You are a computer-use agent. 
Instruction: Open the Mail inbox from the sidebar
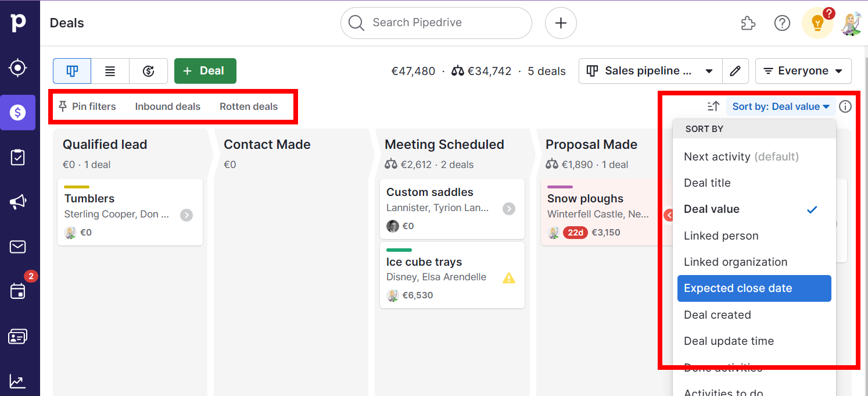(18, 247)
